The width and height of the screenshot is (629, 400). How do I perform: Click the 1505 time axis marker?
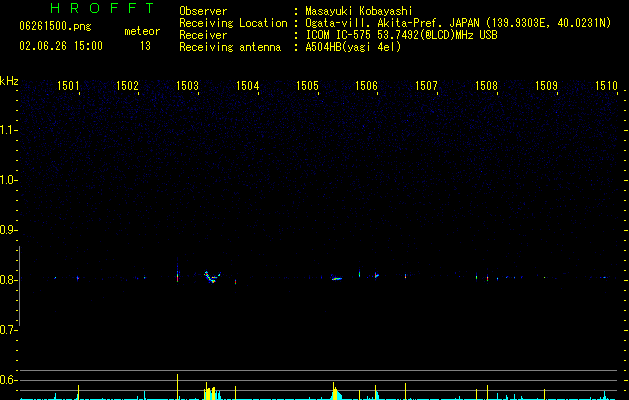(x=307, y=86)
